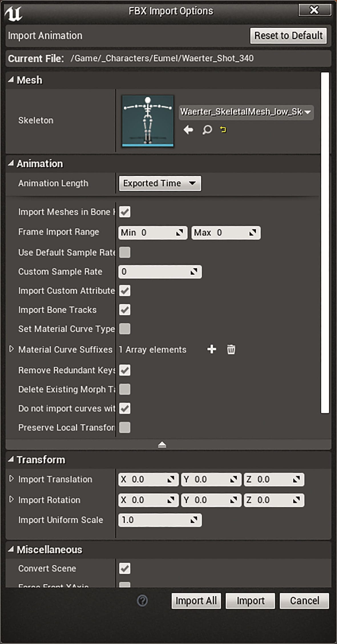Click the skeleton preview thumbnail
This screenshot has width=337, height=644.
[148, 121]
